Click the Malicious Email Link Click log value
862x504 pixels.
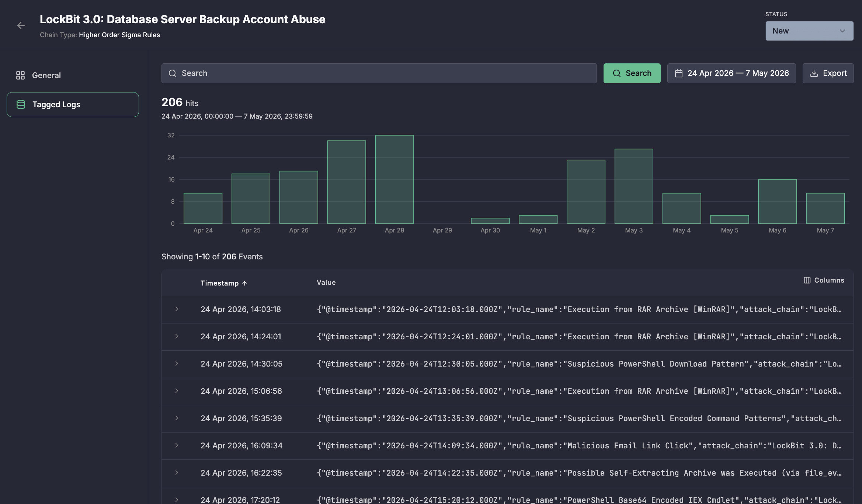[579, 446]
